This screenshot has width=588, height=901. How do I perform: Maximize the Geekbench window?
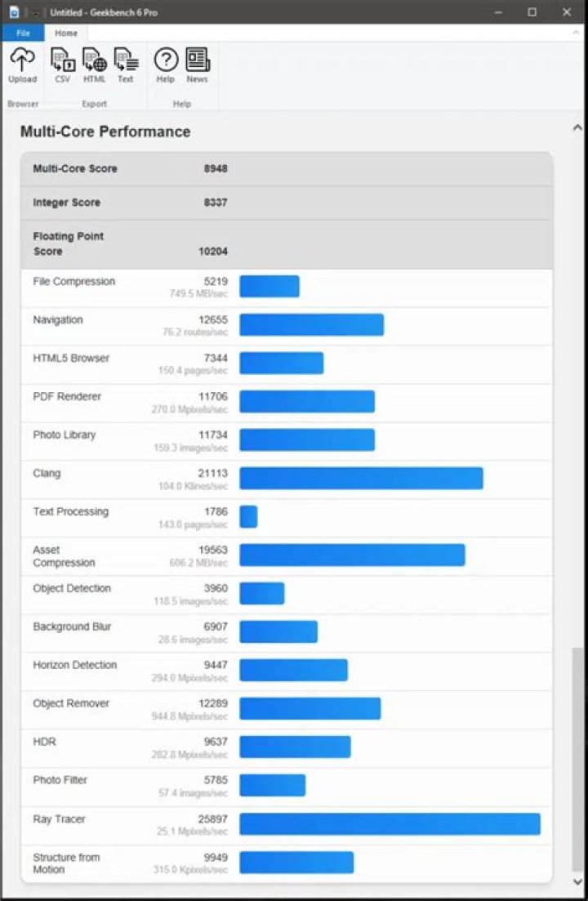click(532, 12)
